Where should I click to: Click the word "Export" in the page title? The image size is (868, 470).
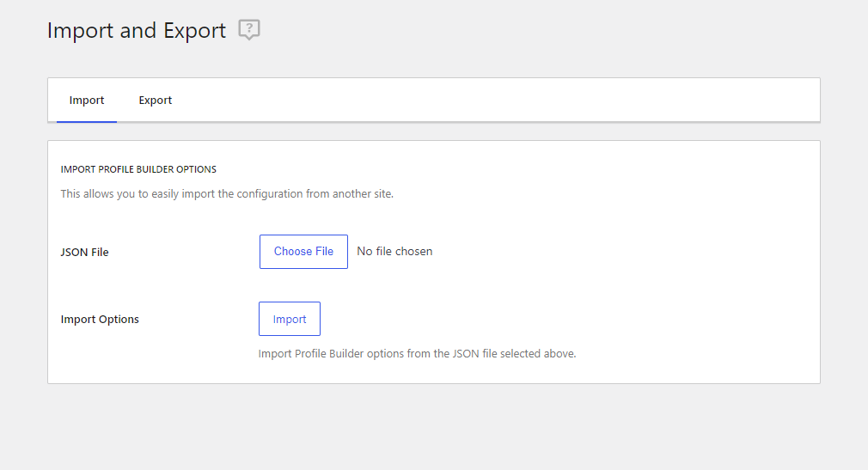tap(195, 30)
